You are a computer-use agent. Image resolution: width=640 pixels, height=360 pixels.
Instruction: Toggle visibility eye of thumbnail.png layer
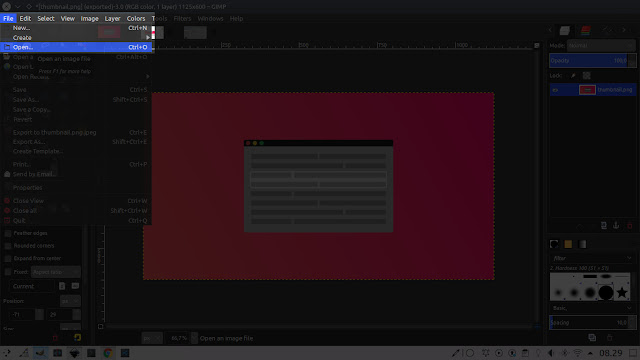[555, 90]
